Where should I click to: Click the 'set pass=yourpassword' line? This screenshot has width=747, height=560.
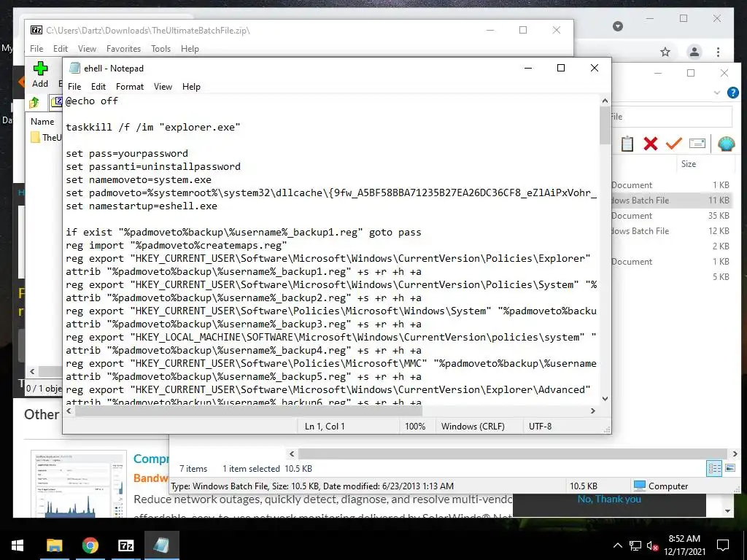point(127,153)
